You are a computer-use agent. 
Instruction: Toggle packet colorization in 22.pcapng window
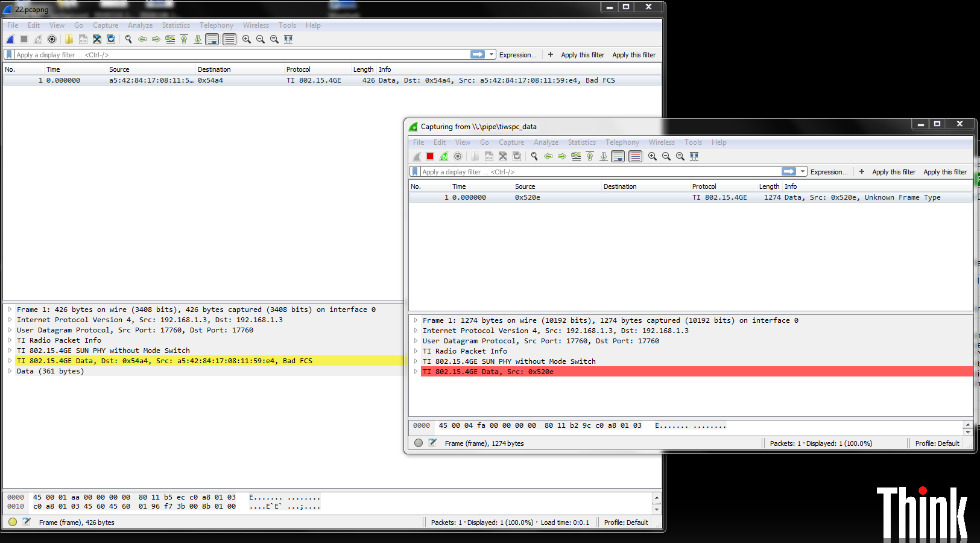(230, 39)
